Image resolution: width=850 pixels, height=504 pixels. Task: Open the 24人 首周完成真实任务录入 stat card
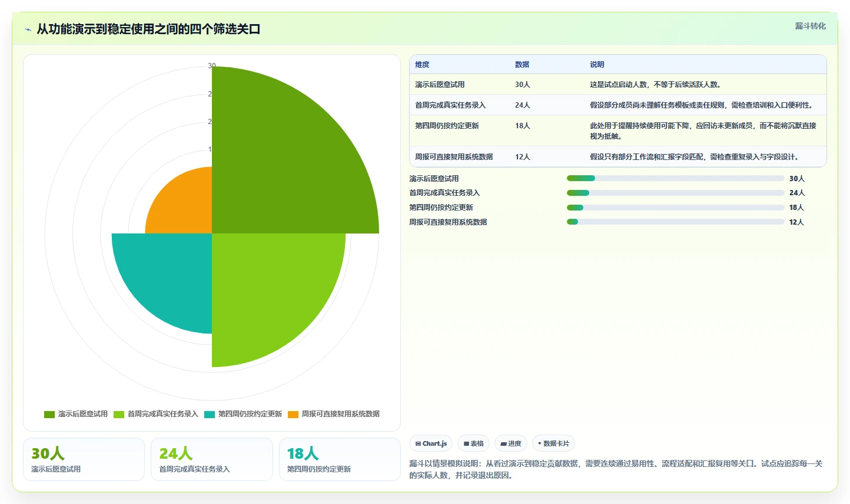pos(212,459)
